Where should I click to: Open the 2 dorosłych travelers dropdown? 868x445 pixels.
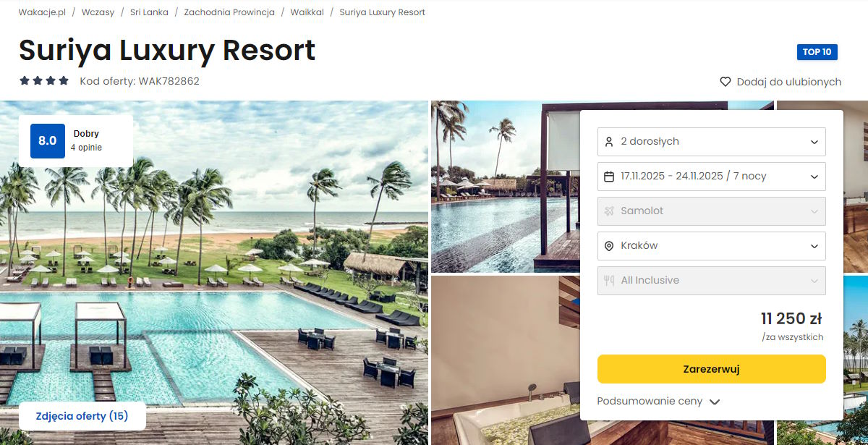pyautogui.click(x=712, y=142)
